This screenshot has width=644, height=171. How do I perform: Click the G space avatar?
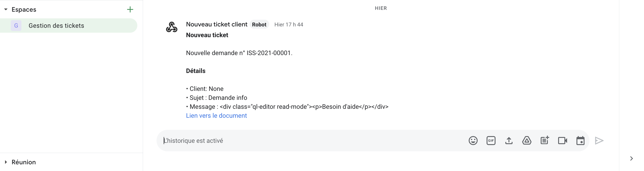click(x=16, y=26)
